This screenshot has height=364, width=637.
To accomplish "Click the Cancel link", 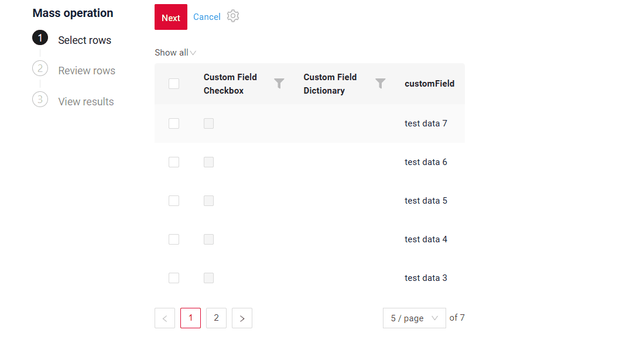I will (207, 17).
